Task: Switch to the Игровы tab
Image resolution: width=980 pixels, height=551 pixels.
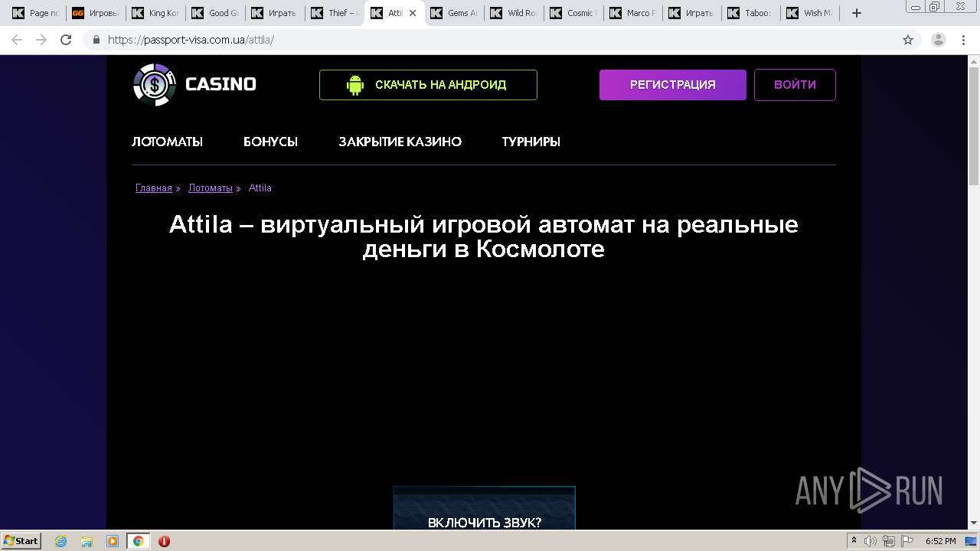Action: point(95,13)
